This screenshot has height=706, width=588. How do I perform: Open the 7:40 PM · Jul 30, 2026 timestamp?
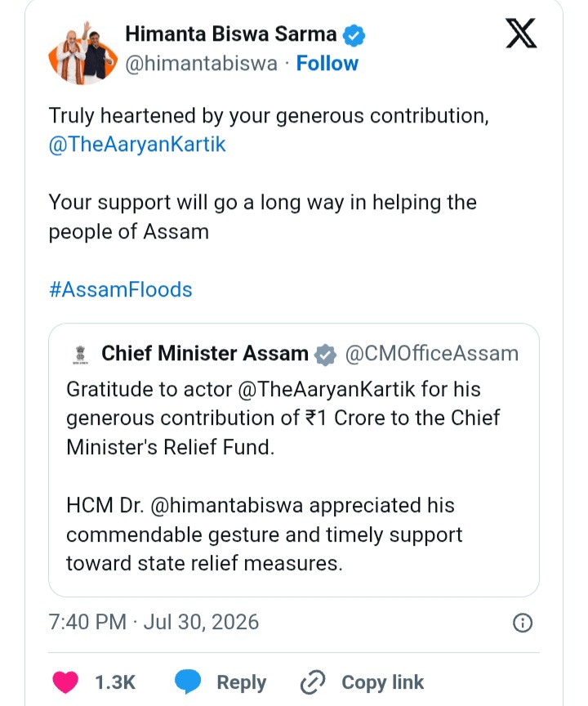click(x=154, y=623)
